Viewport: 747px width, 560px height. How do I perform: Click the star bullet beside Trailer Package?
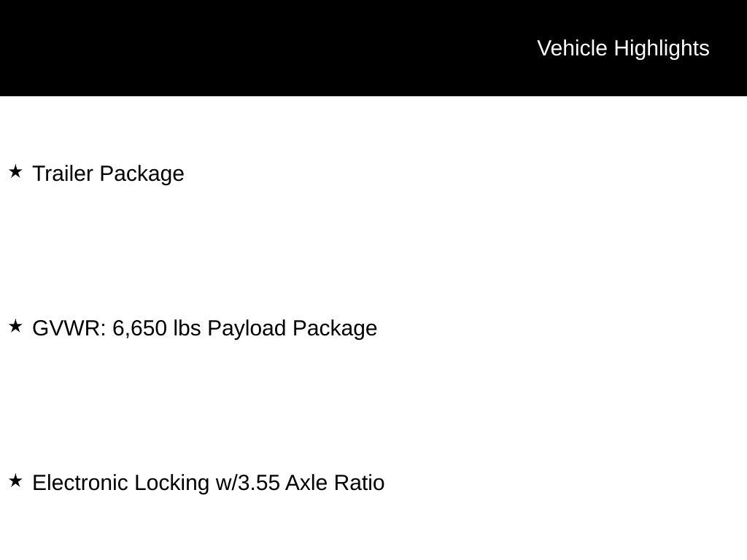15,172
